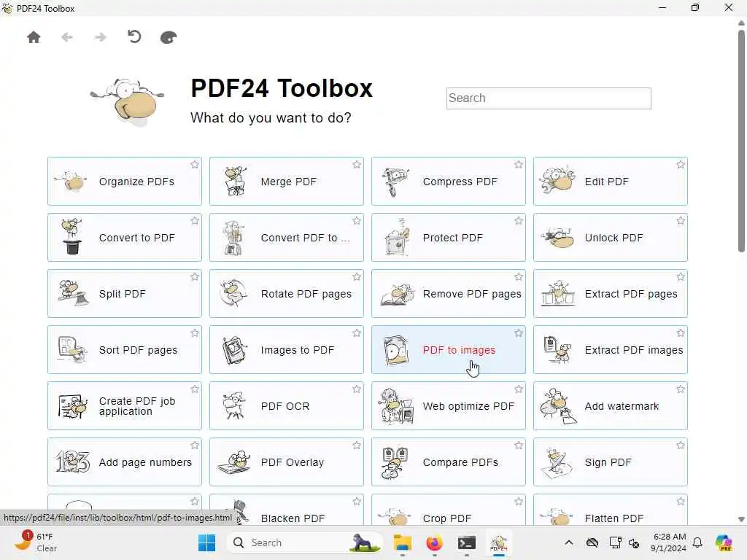The image size is (747, 560).
Task: Favorite Compress PDF with its star
Action: (519, 165)
